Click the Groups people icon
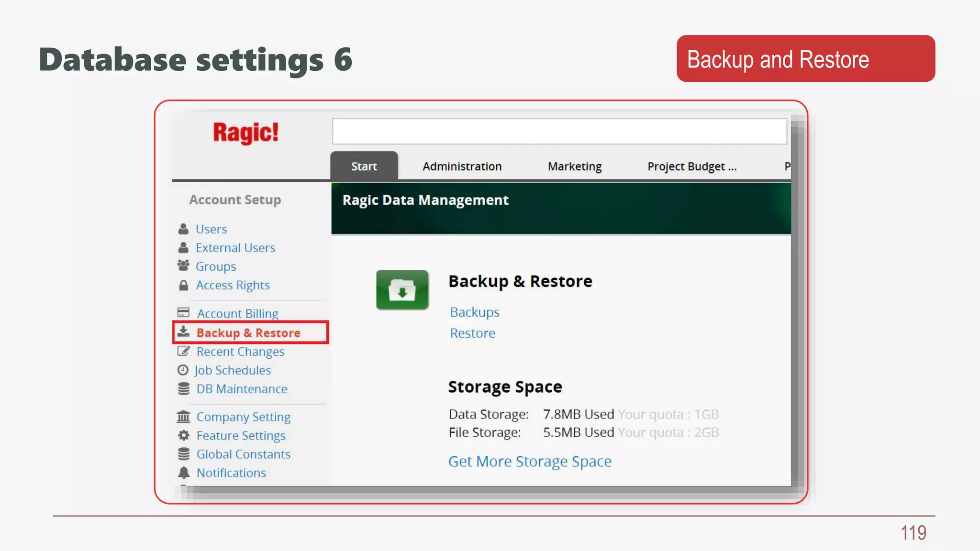Viewport: 980px width, 551px height. (183, 265)
